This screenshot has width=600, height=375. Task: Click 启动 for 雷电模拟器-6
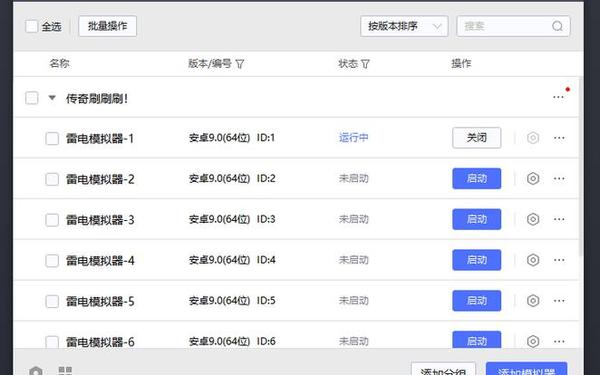click(476, 340)
